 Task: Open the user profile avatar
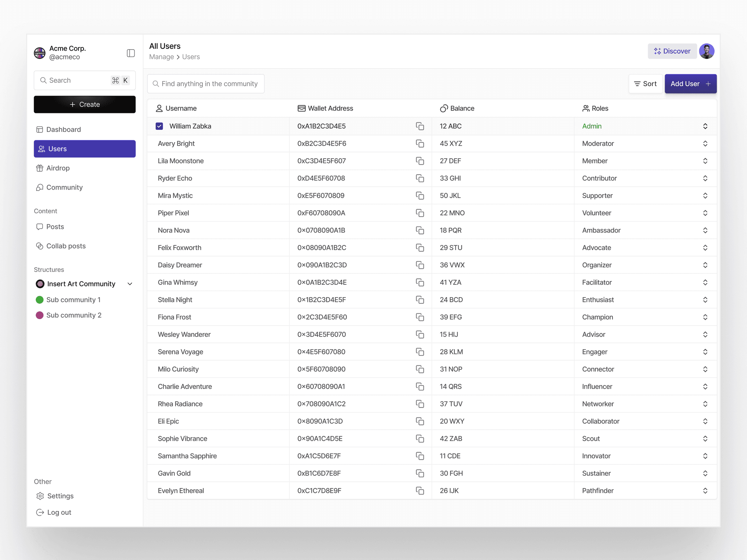(707, 51)
